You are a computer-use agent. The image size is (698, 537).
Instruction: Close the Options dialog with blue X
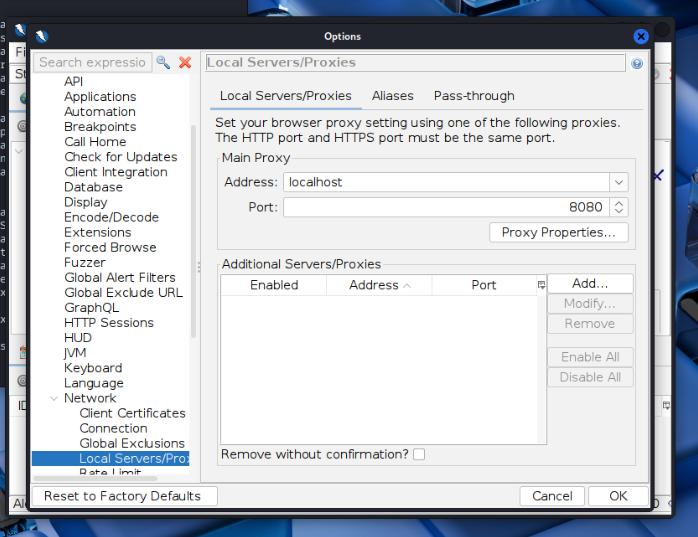[x=641, y=36]
